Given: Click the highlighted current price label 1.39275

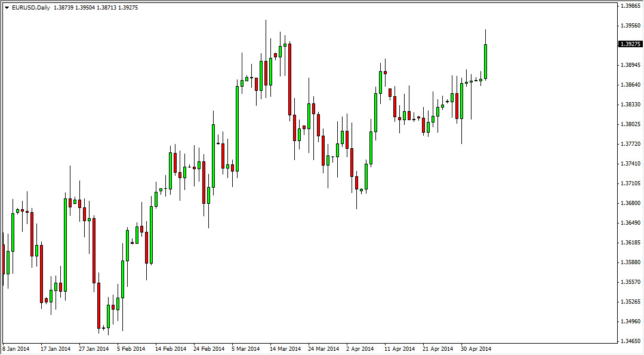Looking at the screenshot, I should 630,44.
